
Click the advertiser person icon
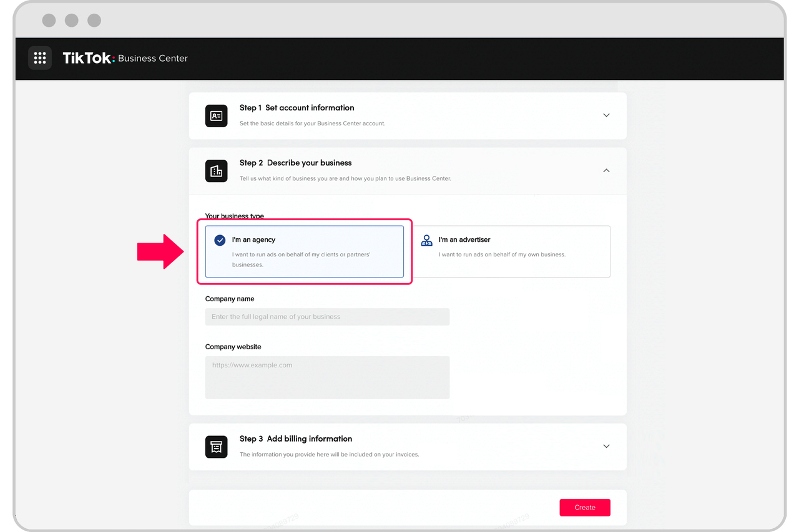click(427, 240)
